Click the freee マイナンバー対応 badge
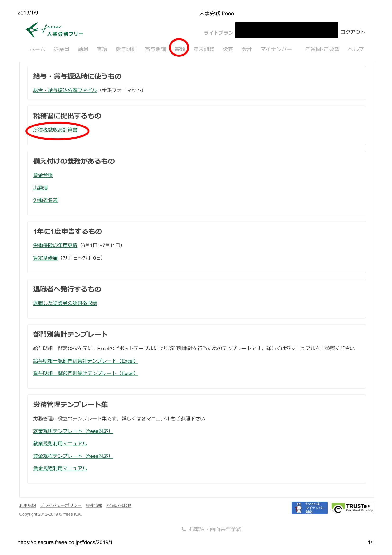The image size is (392, 555). [x=309, y=508]
